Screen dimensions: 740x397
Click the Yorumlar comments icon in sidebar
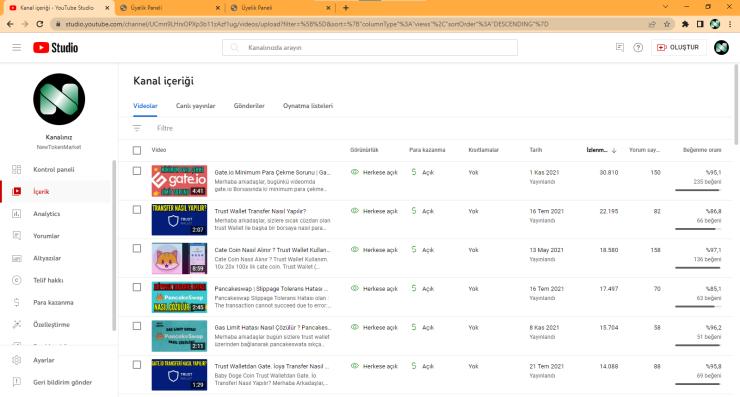pyautogui.click(x=17, y=236)
